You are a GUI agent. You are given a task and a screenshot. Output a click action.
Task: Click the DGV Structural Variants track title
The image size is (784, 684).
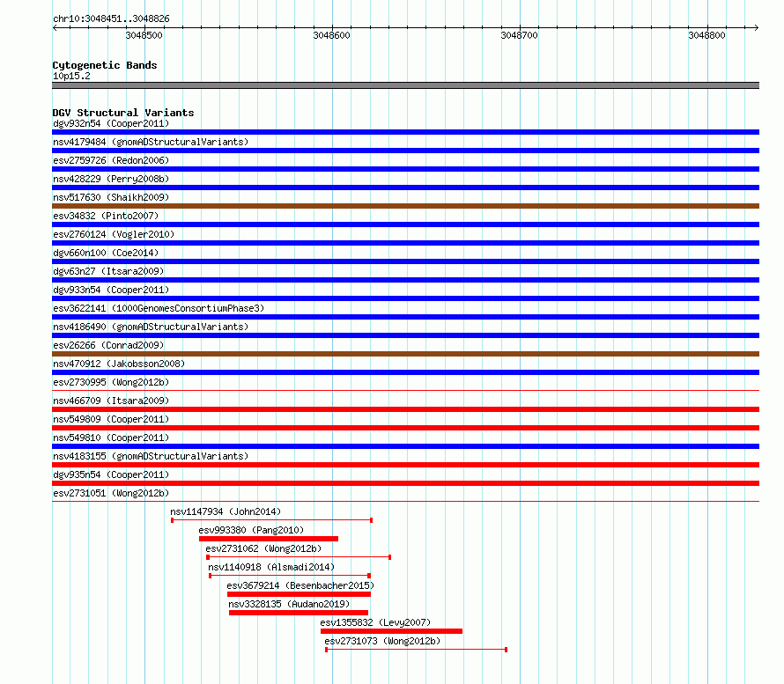click(123, 113)
